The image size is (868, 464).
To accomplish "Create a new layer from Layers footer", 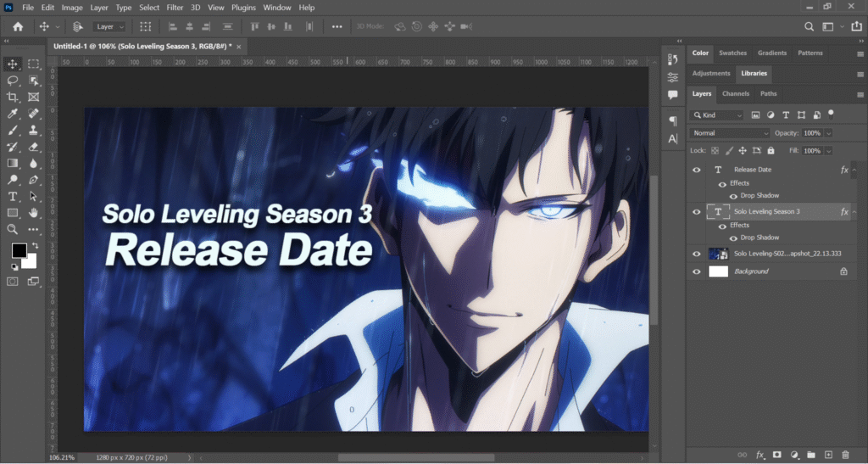I will point(828,455).
